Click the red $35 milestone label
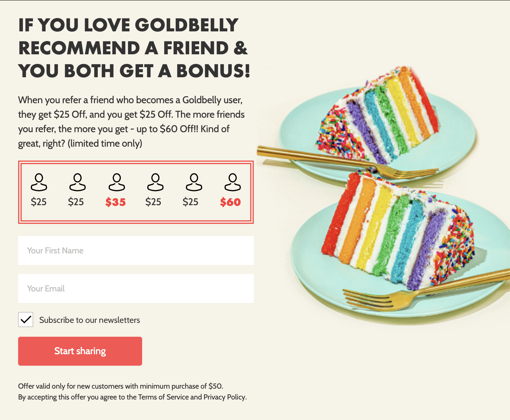The width and height of the screenshot is (510, 420). click(x=115, y=202)
